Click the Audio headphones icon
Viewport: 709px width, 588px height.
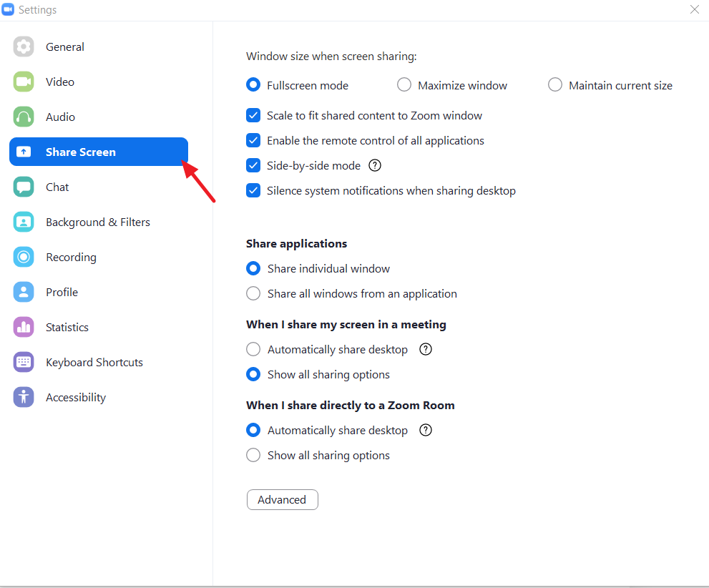tap(24, 116)
